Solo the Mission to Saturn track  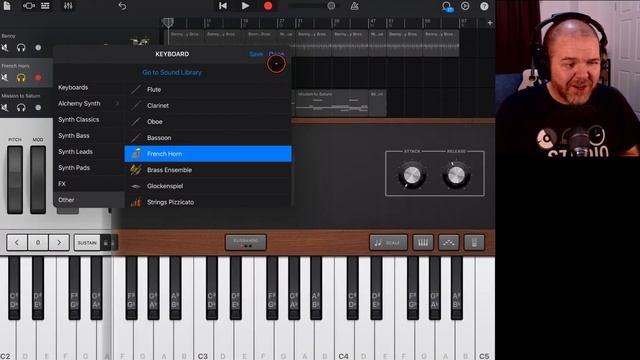click(x=21, y=107)
